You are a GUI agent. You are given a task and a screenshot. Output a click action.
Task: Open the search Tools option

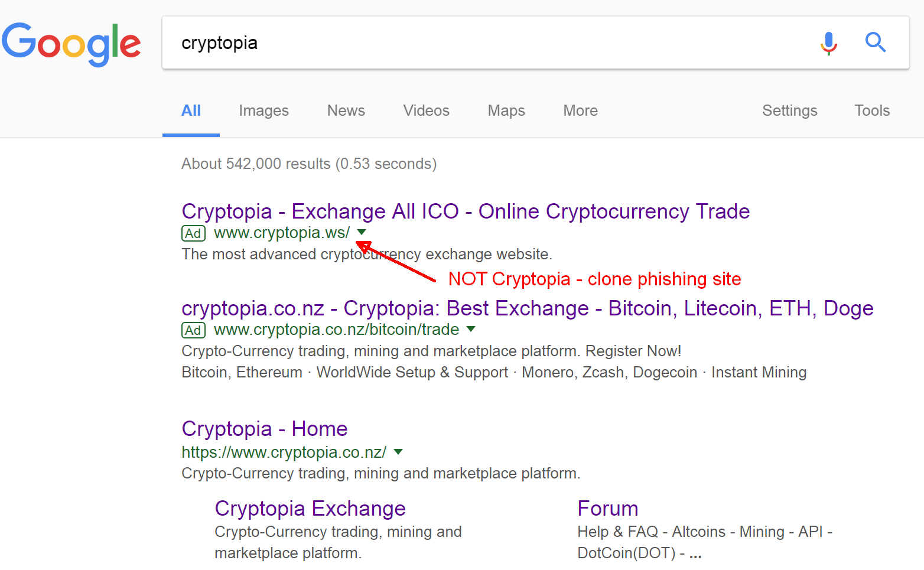(x=872, y=110)
